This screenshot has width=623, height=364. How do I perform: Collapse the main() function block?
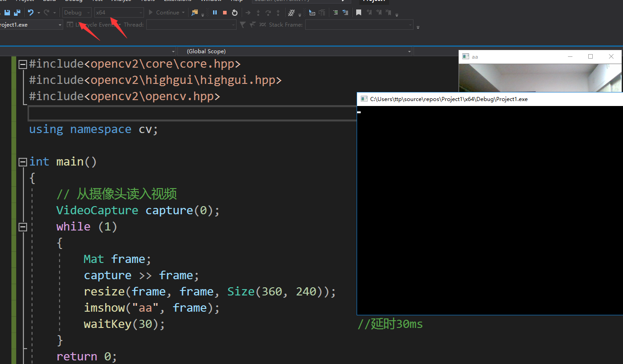pos(23,162)
